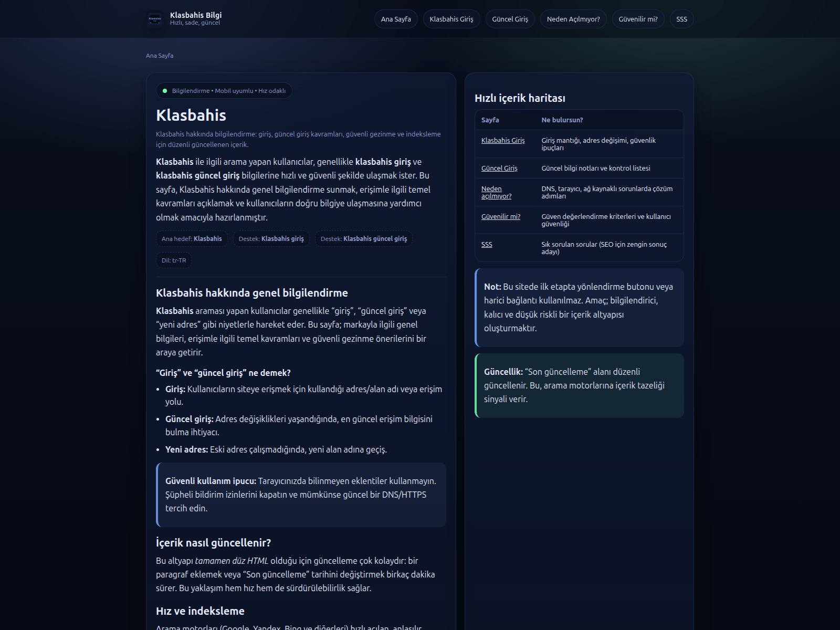Click the Güvenli kullanım ipucu callout
The height and width of the screenshot is (630, 840).
click(301, 495)
